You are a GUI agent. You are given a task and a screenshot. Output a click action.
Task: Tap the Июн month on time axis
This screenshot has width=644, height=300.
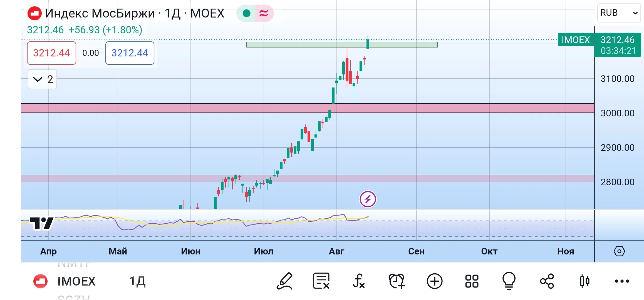click(x=191, y=251)
